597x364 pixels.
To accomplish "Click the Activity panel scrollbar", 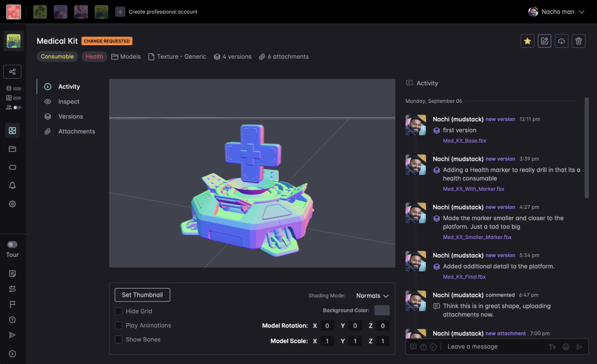I will pos(587,148).
